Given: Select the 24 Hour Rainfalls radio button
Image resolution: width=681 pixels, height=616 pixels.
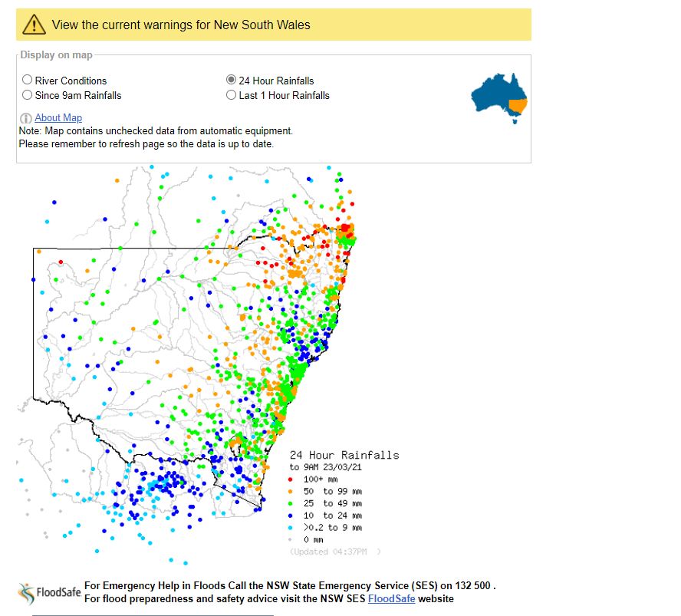Looking at the screenshot, I should (x=231, y=80).
